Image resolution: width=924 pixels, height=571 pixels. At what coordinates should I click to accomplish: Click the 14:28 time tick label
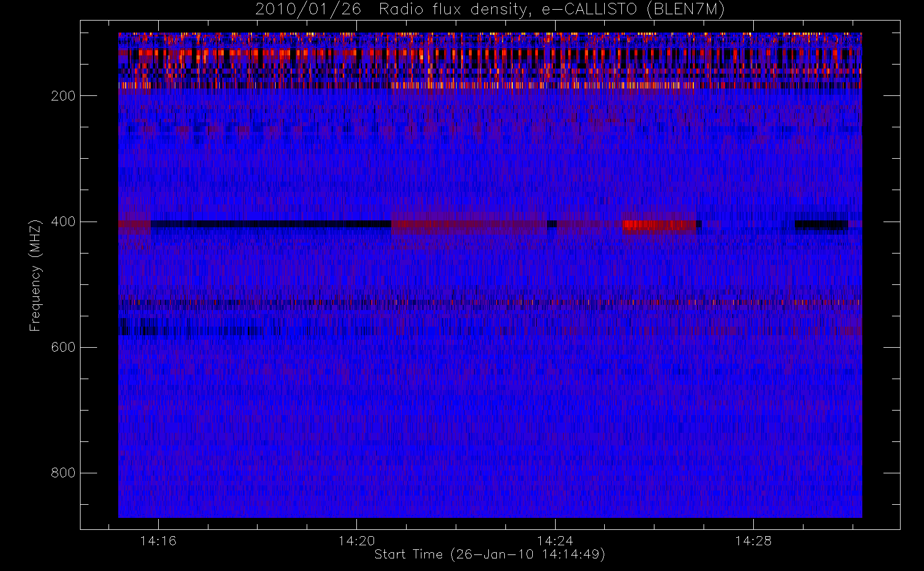point(753,541)
